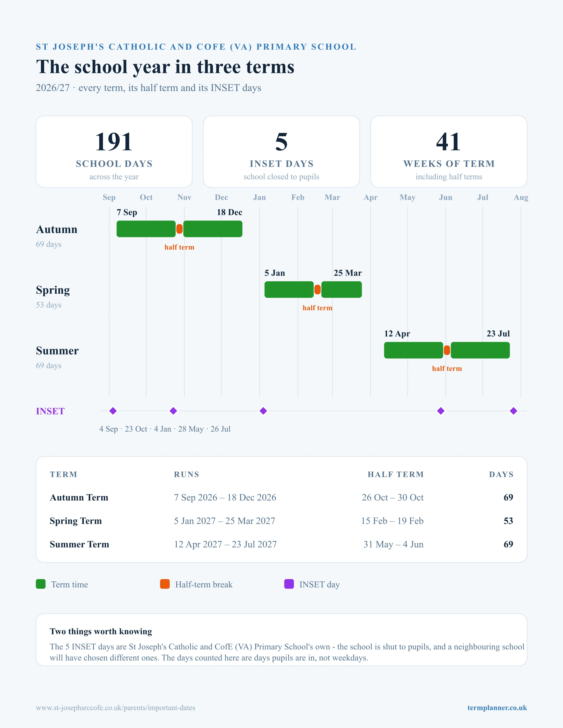Click the 191 School Days card
This screenshot has width=563, height=728.
[x=114, y=152]
